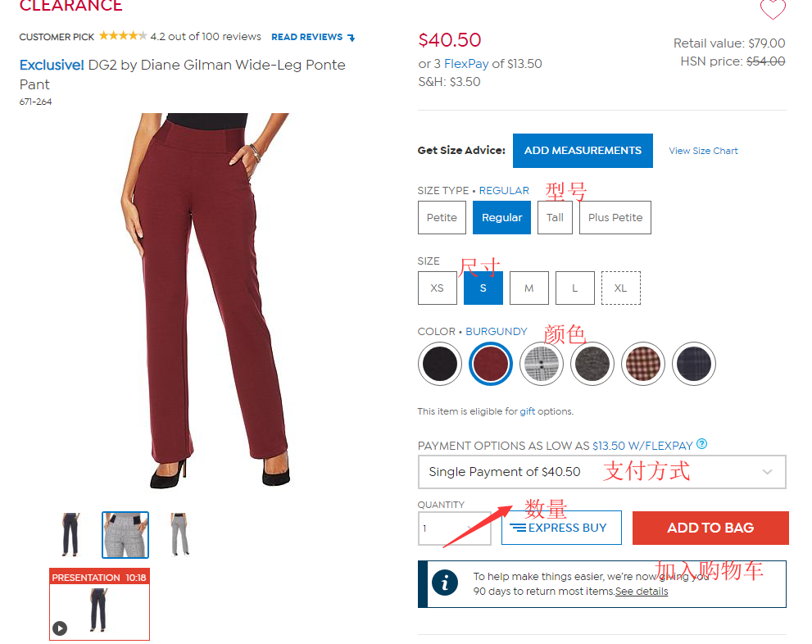The image size is (812, 644).
Task: Select the black color swatch
Action: 440,364
